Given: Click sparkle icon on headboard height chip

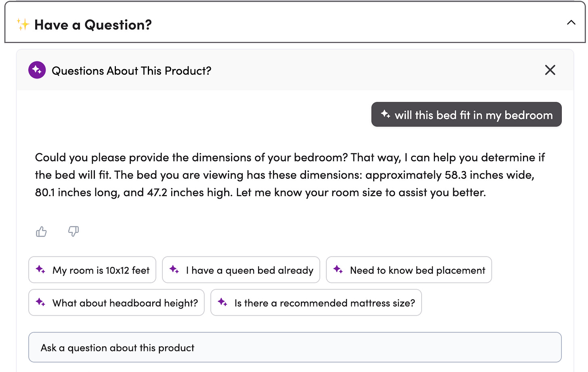Looking at the screenshot, I should [40, 302].
